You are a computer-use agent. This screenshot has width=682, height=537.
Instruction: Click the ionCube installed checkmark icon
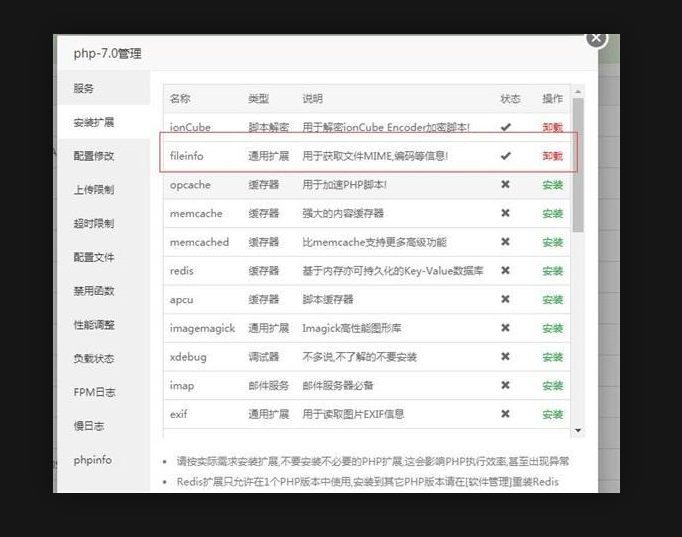506,128
